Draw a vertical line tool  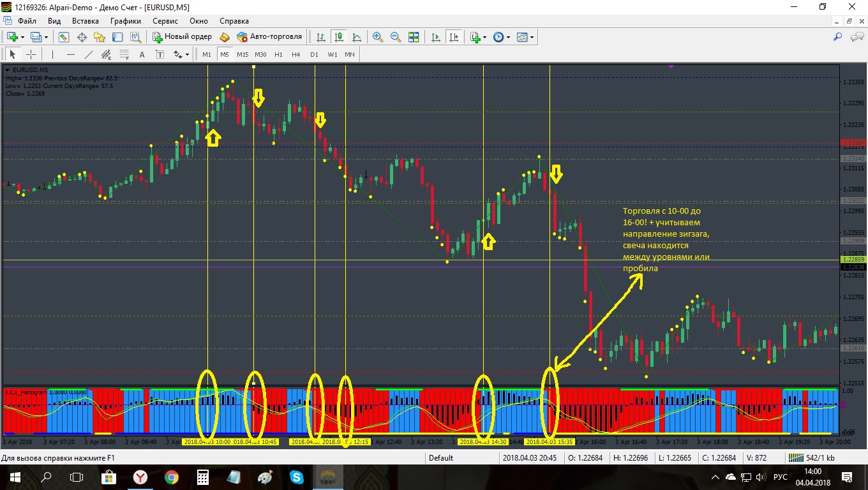pos(52,54)
